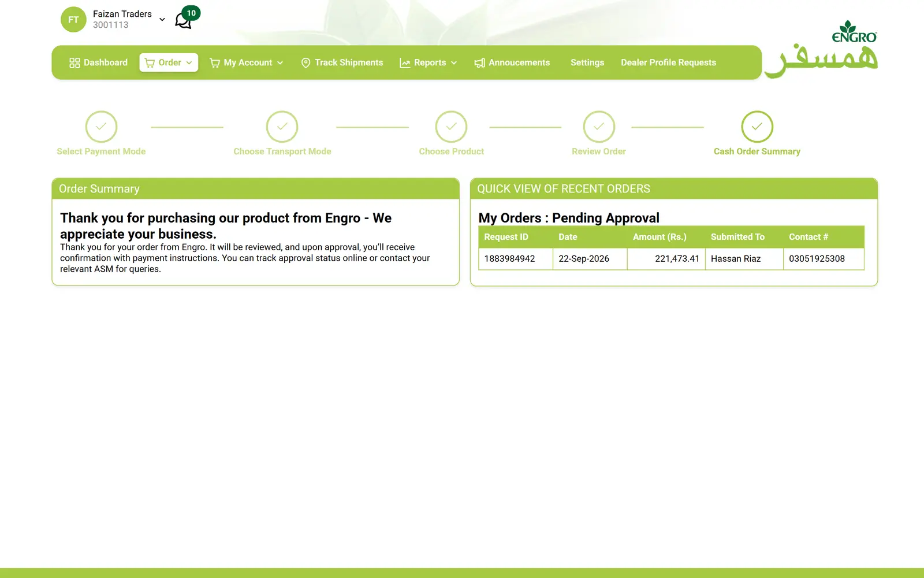Screen dimensions: 924x578
Task: Click the Submitted To column header
Action: 744,237
